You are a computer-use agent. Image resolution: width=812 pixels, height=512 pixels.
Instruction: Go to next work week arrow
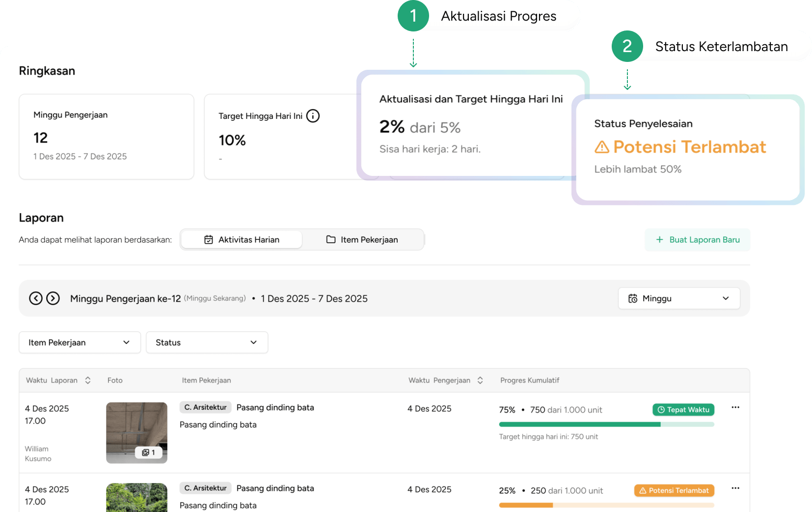click(x=53, y=298)
